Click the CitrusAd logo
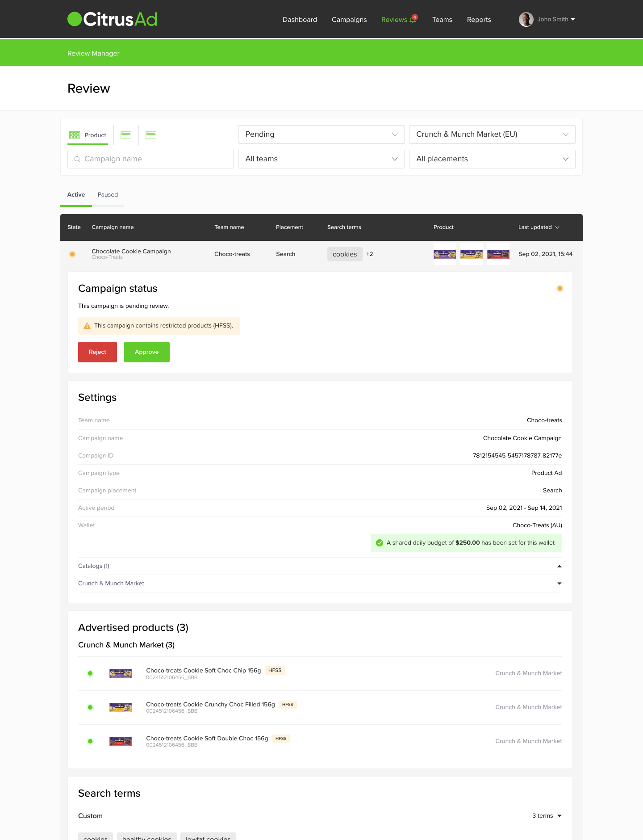Image resolution: width=643 pixels, height=840 pixels. click(112, 19)
